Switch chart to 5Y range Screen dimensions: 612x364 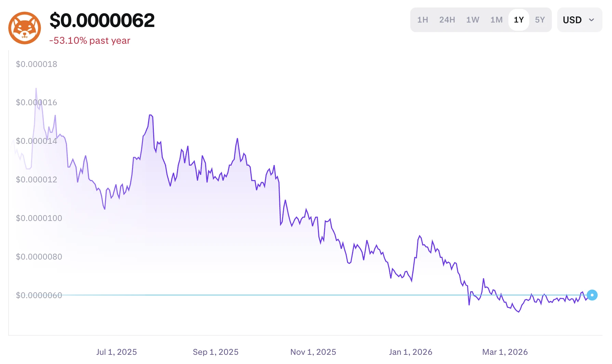[540, 20]
